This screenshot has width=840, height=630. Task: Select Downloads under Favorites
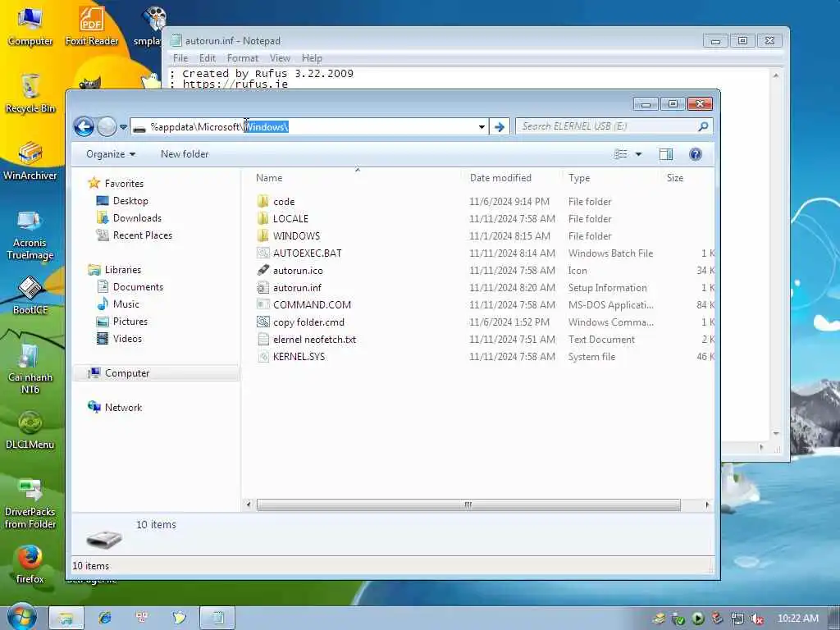pos(137,218)
